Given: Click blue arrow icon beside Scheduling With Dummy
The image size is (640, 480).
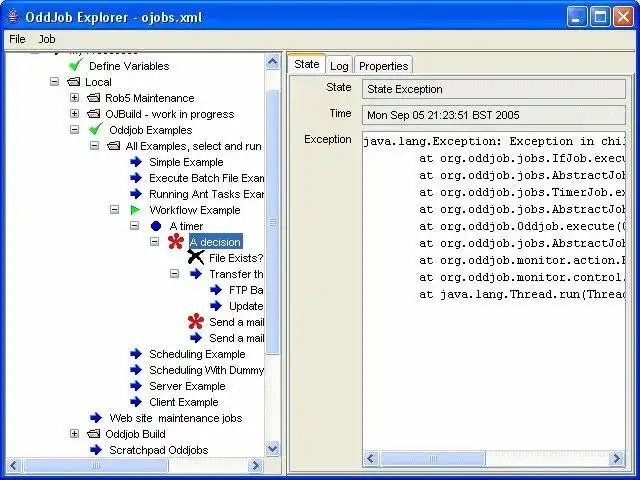Looking at the screenshot, I should point(136,369).
